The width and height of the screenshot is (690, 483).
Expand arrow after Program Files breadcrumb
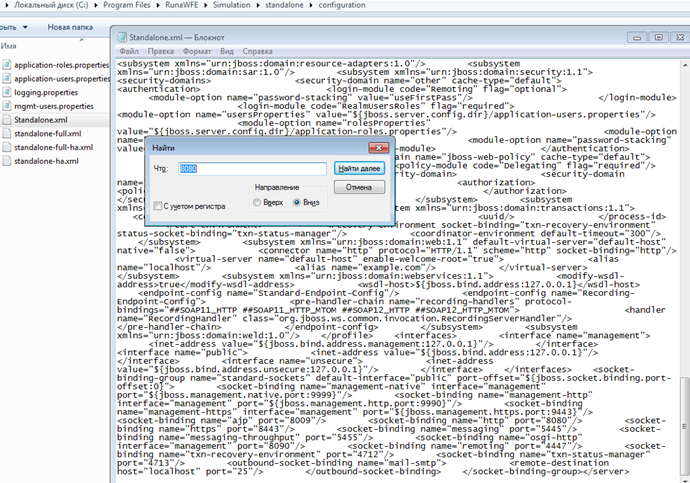click(x=158, y=5)
